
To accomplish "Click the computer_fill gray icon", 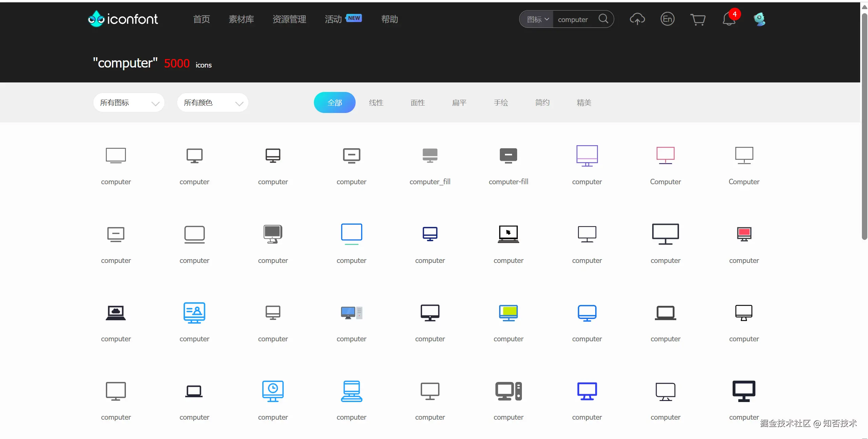I will point(430,155).
